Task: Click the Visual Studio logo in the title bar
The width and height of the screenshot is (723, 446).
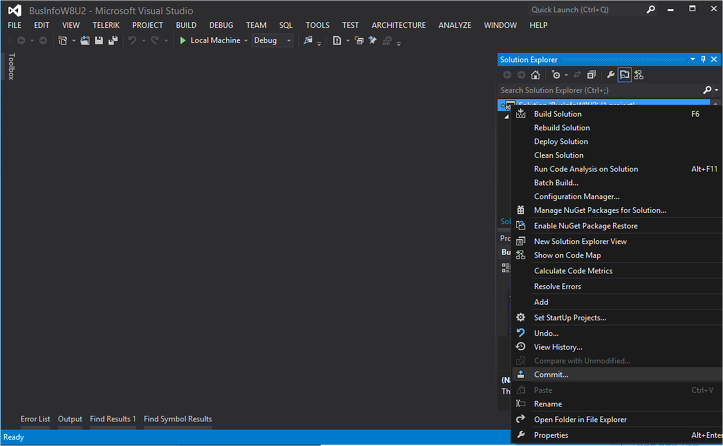Action: coord(14,10)
